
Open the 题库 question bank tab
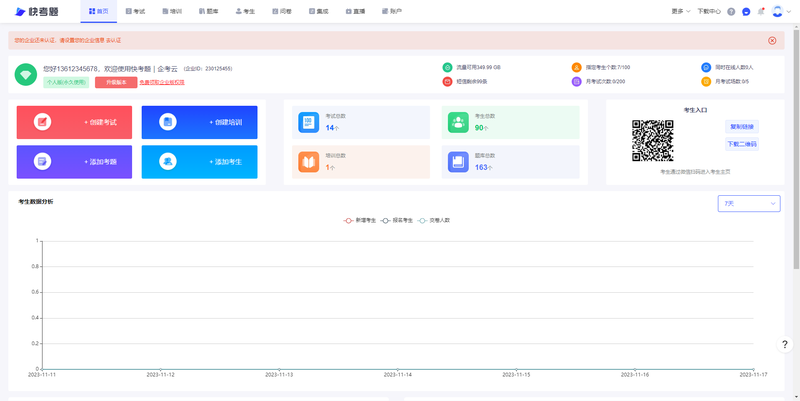coord(209,11)
